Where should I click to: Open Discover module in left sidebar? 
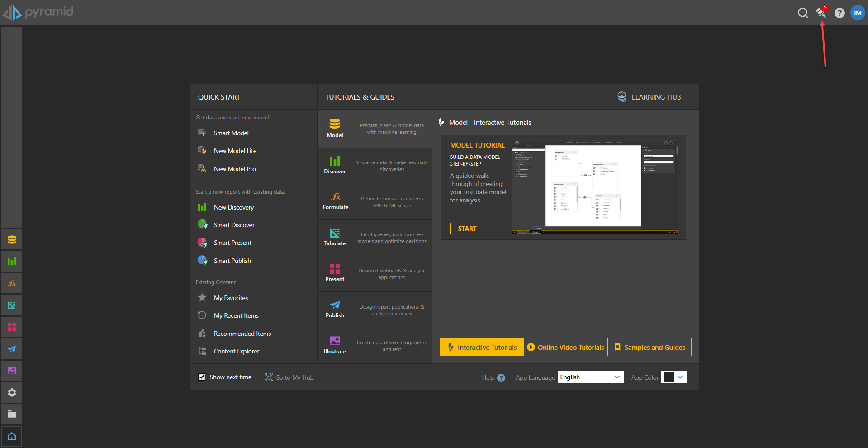(x=12, y=261)
